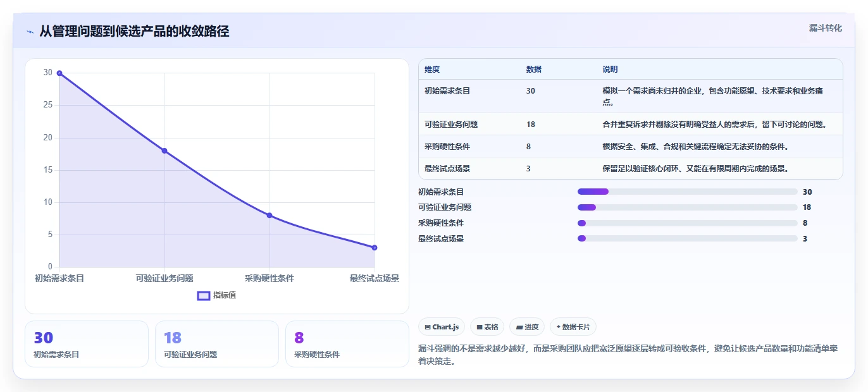Click the progress list value 30

[x=807, y=192]
